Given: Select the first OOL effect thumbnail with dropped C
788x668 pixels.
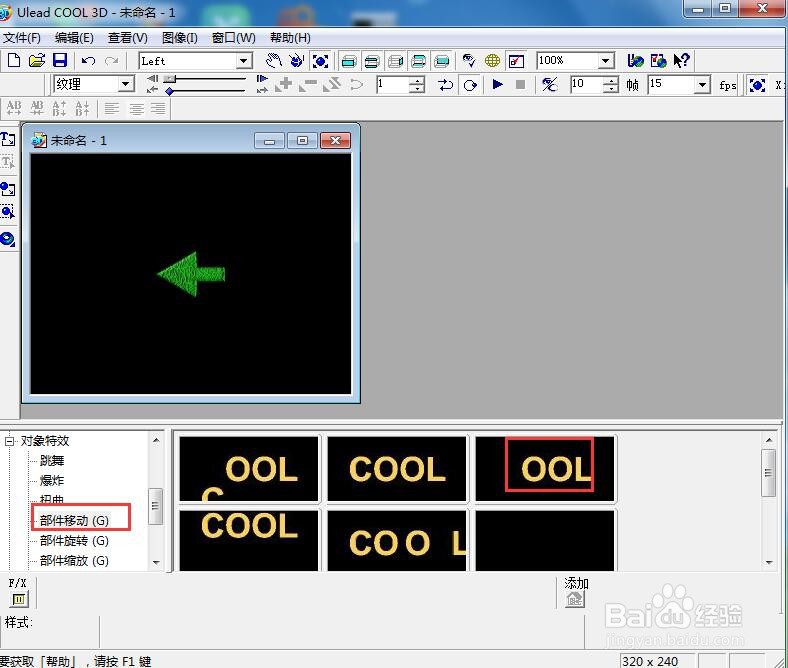Looking at the screenshot, I should coord(249,469).
